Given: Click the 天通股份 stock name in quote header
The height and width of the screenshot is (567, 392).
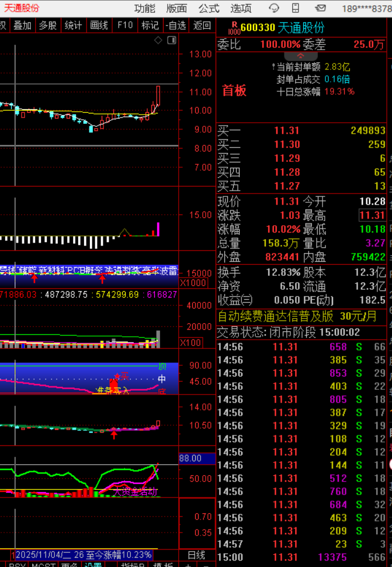Looking at the screenshot, I should tap(301, 27).
